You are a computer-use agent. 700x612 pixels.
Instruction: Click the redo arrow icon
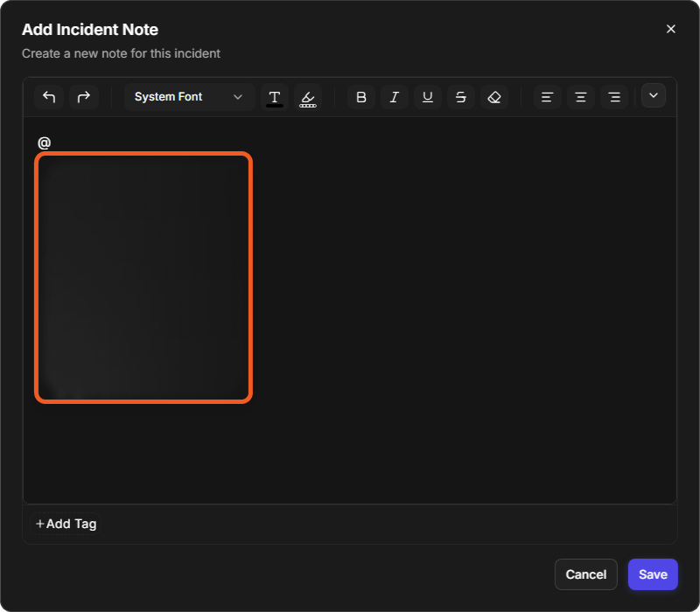[x=84, y=97]
